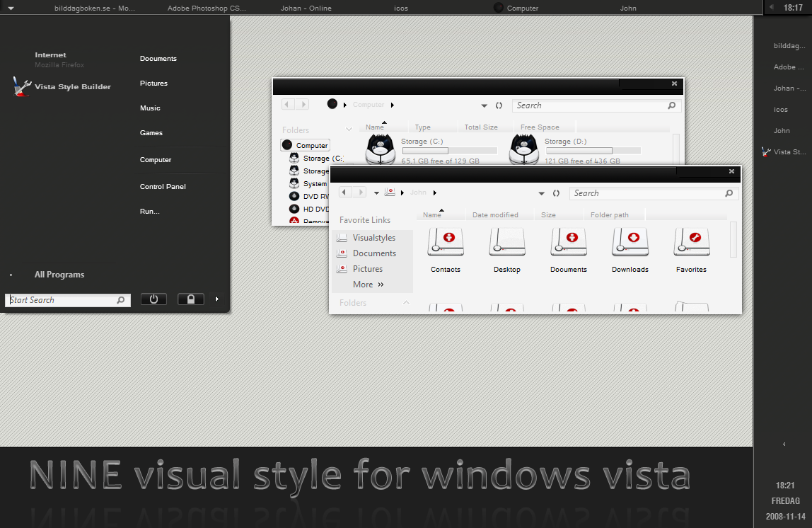Image resolution: width=812 pixels, height=528 pixels.
Task: Open shutdown options arrow beside the lock button
Action: [217, 299]
